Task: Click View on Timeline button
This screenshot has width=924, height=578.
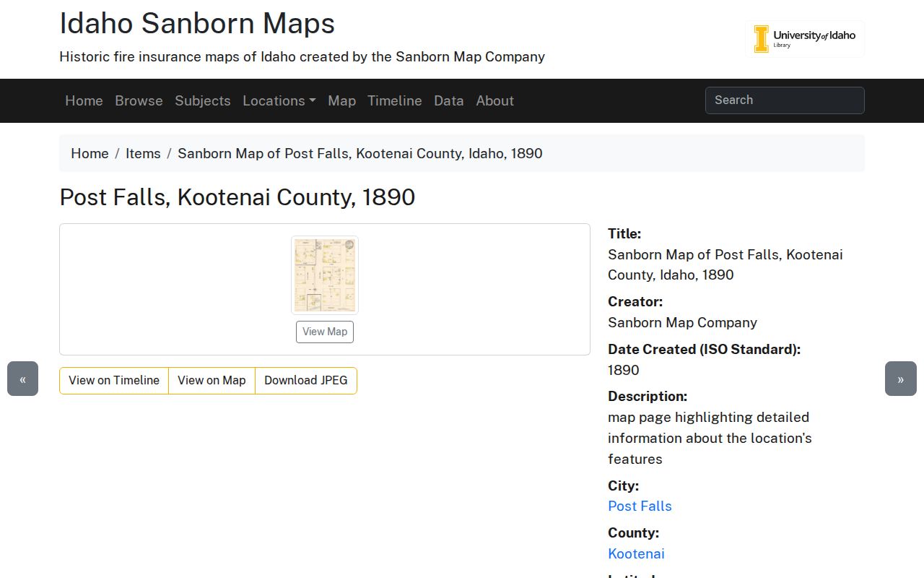Action: tap(114, 381)
